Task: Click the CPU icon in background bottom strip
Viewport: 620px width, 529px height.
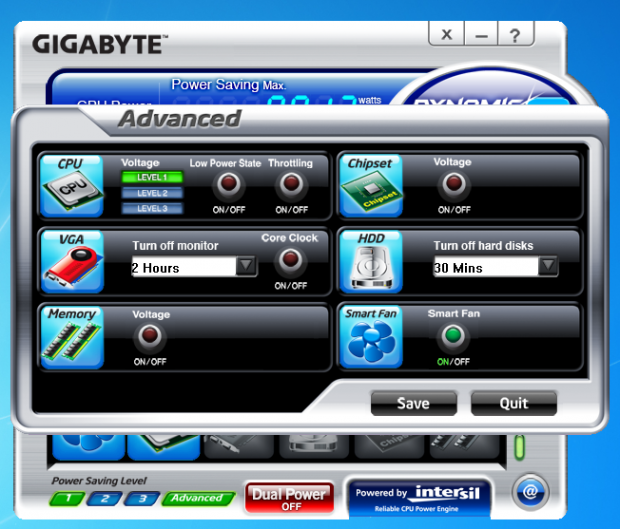Action: [164, 447]
